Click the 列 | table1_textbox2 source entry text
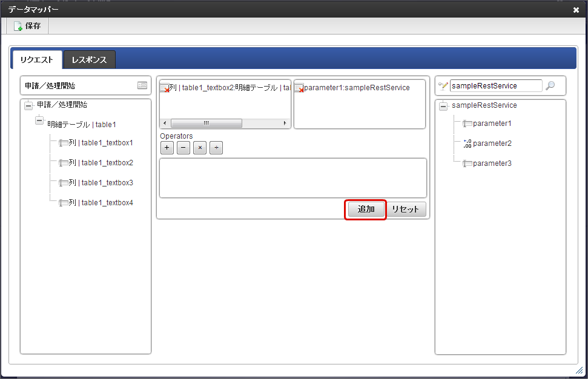 [230, 88]
